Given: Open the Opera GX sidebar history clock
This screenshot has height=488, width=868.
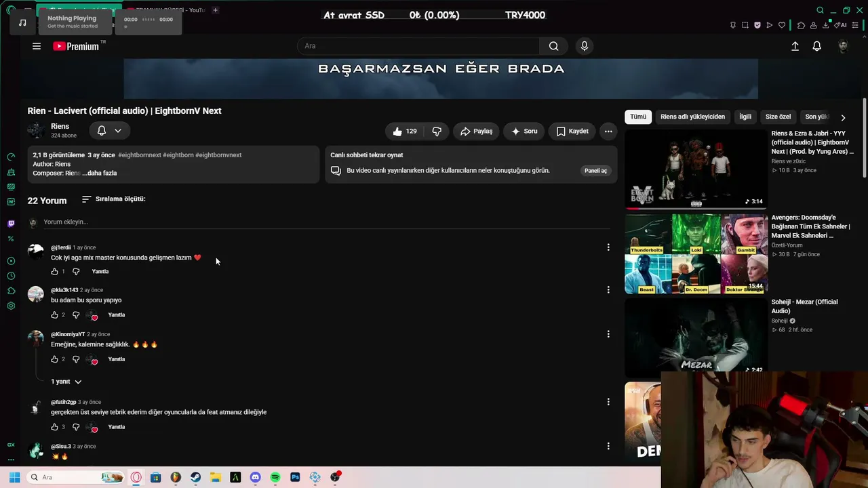Looking at the screenshot, I should [11, 276].
